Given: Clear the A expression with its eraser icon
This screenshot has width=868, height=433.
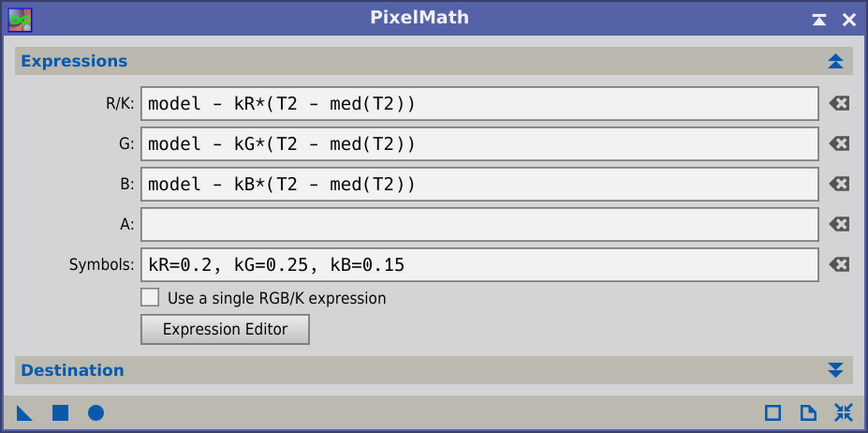Looking at the screenshot, I should coord(839,225).
